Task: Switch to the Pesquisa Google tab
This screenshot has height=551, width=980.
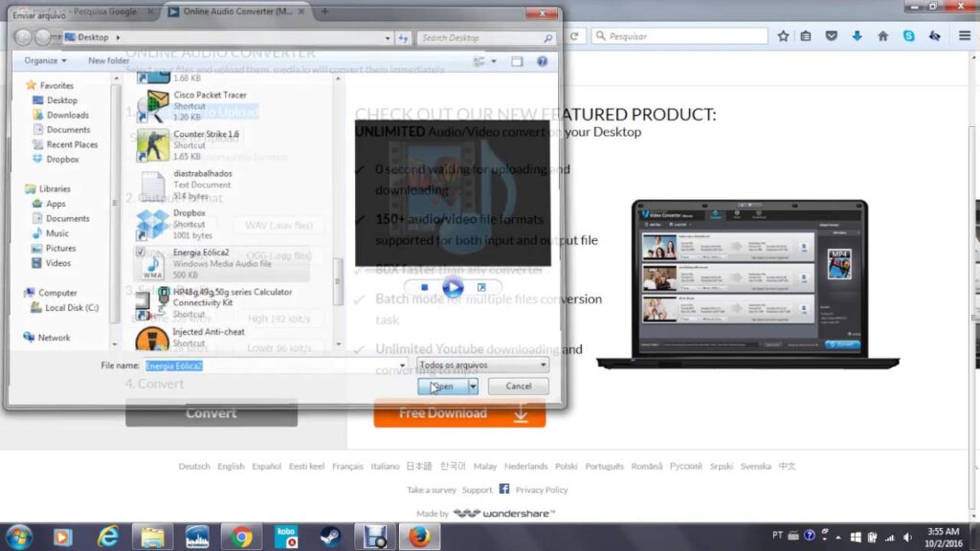Action: click(x=87, y=11)
